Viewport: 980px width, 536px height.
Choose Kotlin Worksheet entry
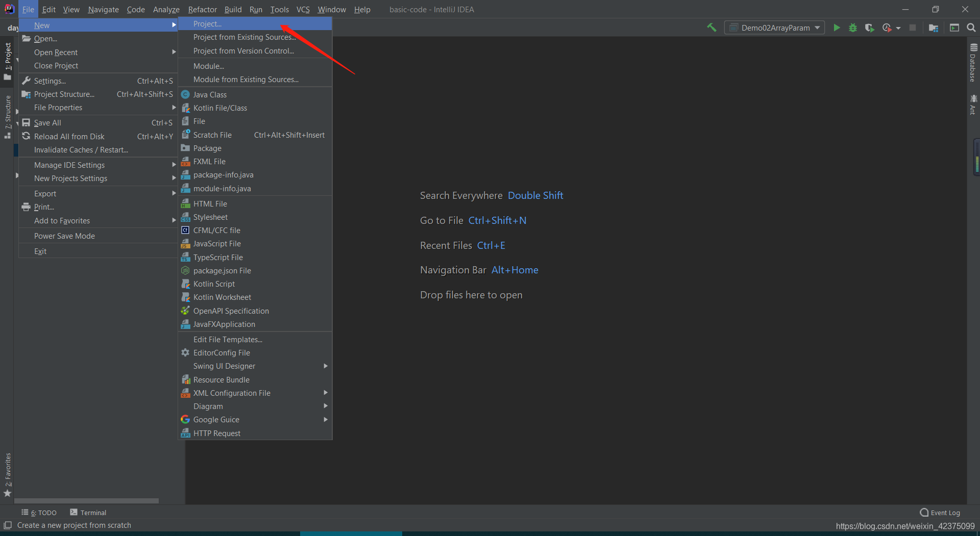(x=255, y=297)
